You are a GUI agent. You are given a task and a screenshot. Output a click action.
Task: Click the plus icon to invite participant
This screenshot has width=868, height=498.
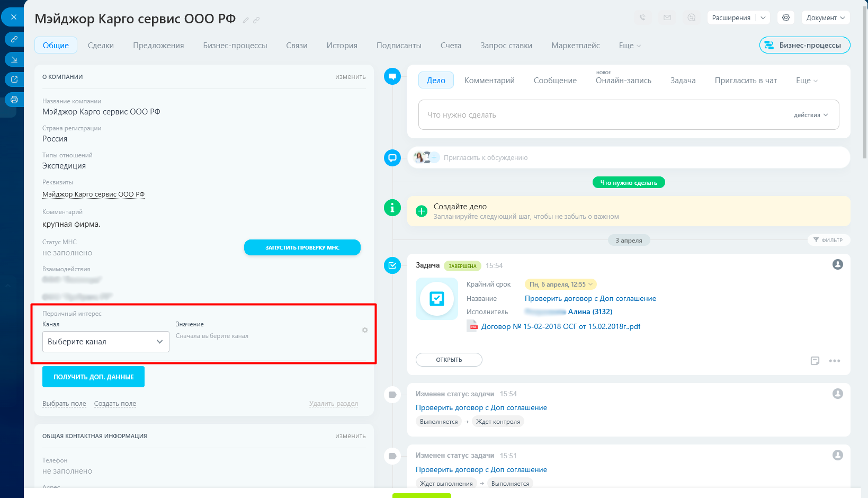click(434, 157)
